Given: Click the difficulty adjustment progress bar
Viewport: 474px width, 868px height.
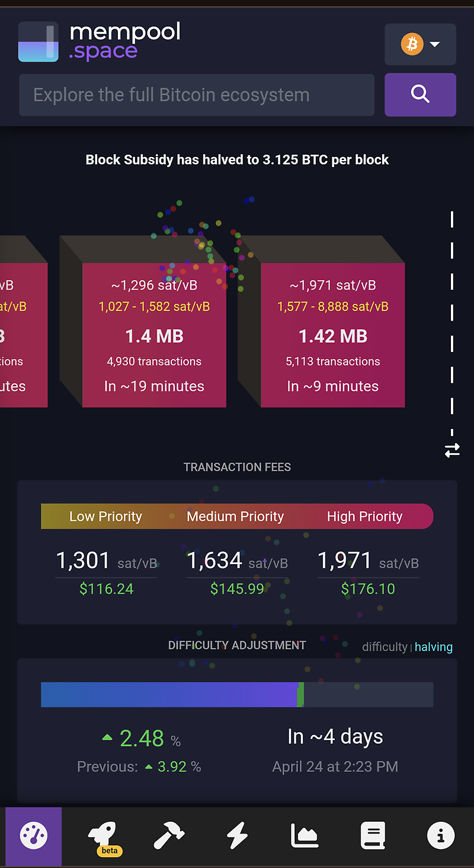Looking at the screenshot, I should pos(237,694).
